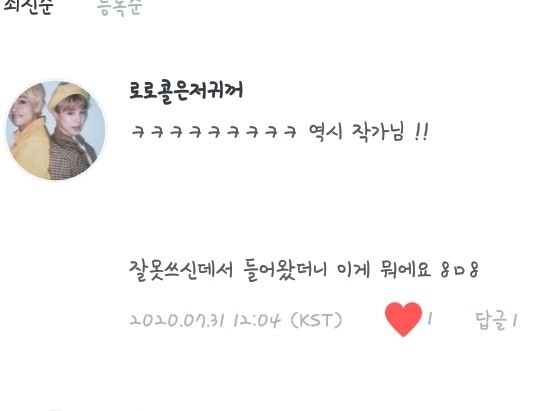Unlike the comment via the filled heart
The image size is (548, 411).
point(403,319)
